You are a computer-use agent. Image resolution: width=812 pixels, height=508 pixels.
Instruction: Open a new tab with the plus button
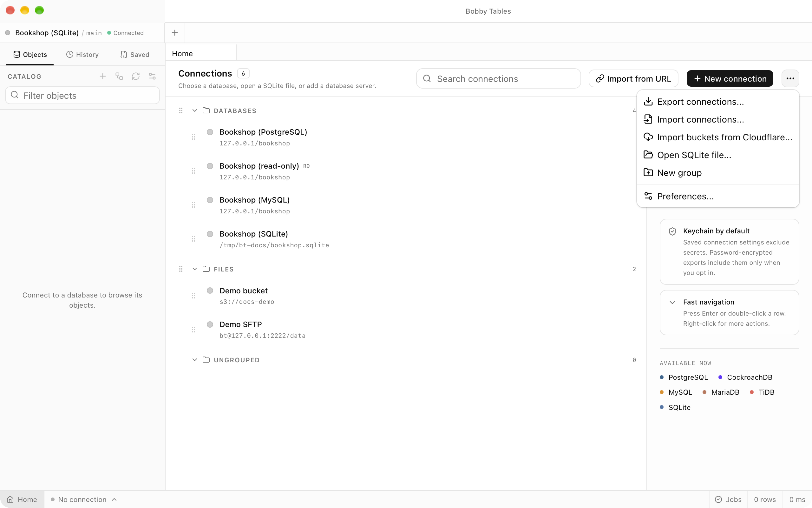(x=175, y=33)
